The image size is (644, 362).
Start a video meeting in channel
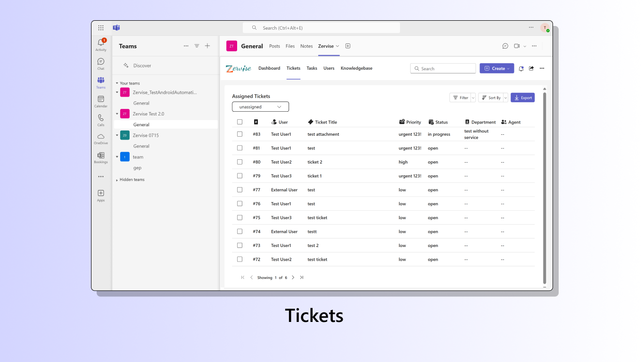tap(517, 46)
